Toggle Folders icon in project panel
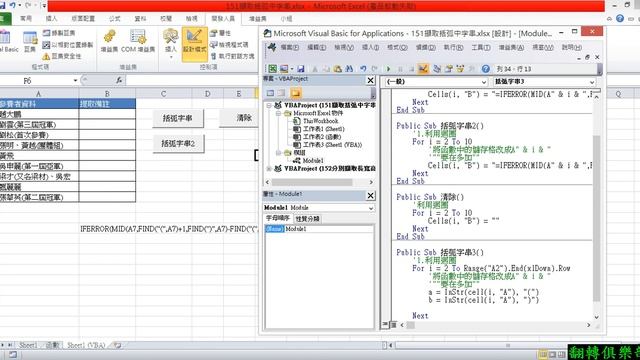640x360 pixels. click(x=296, y=93)
